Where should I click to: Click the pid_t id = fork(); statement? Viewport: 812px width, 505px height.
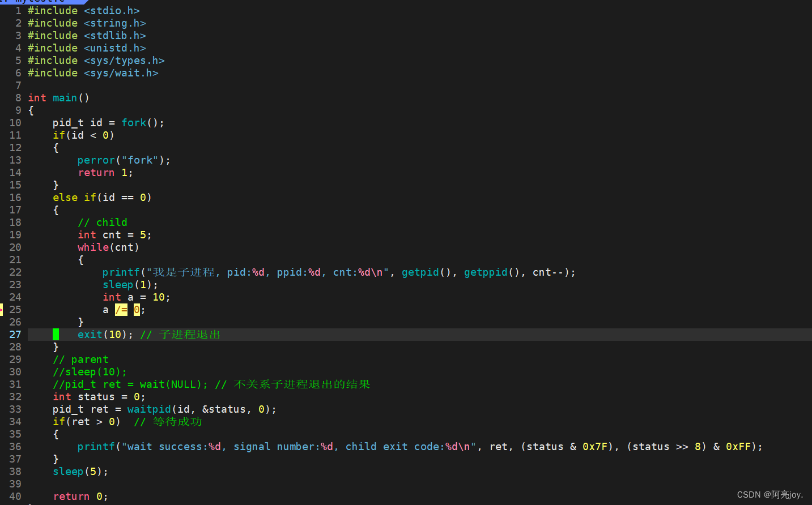pyautogui.click(x=109, y=123)
